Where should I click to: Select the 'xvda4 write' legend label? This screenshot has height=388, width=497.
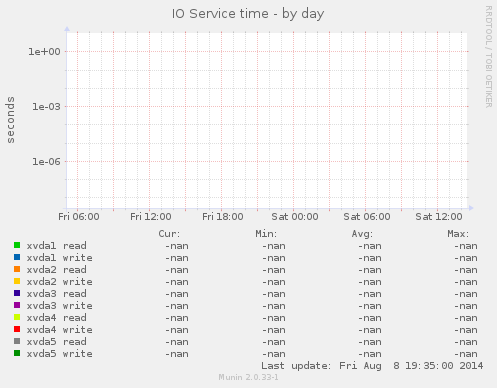point(60,330)
